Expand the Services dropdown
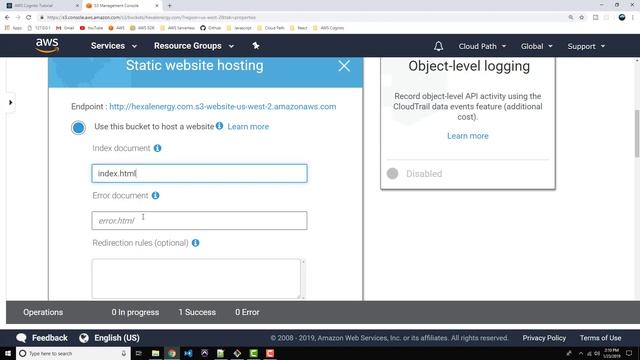This screenshot has width=640, height=360. [114, 46]
